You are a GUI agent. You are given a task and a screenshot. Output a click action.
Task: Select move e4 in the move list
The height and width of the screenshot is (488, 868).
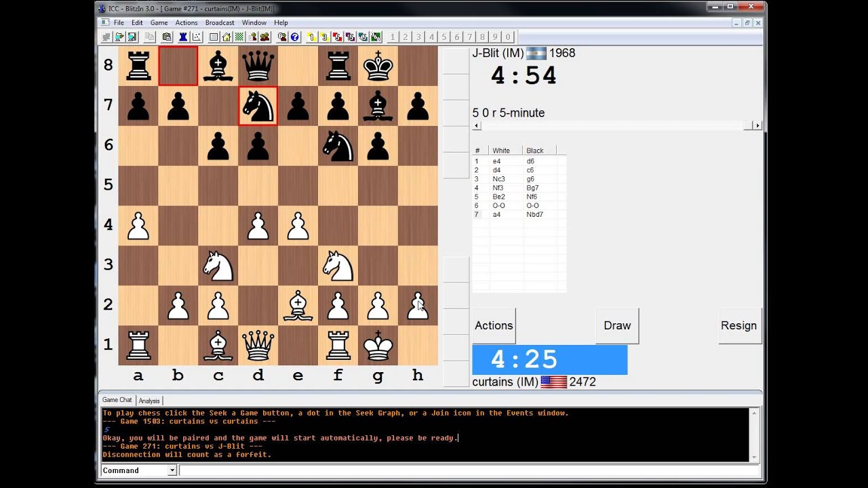coord(496,161)
